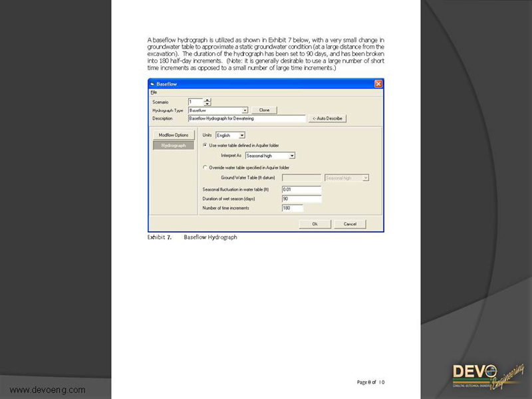The image size is (532, 399).
Task: Open the Units dropdown
Action: click(x=241, y=136)
